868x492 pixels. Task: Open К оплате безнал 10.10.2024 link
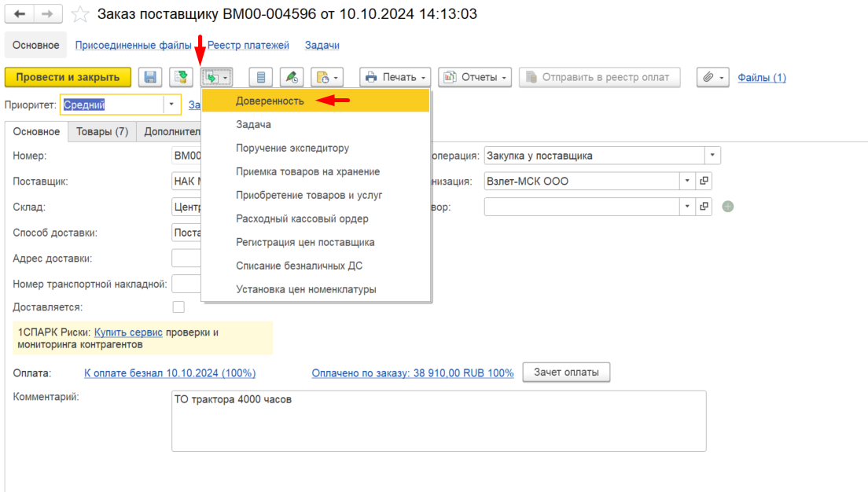click(170, 373)
